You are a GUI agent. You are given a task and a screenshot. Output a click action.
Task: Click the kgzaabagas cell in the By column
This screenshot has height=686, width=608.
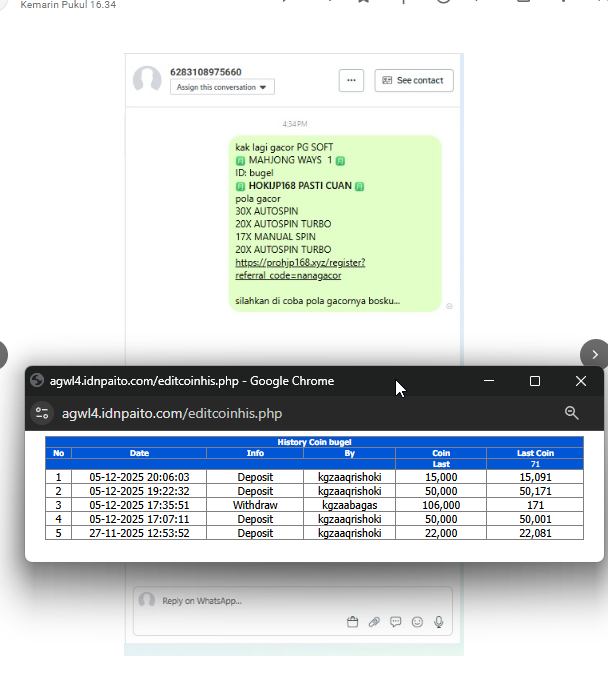tap(349, 505)
